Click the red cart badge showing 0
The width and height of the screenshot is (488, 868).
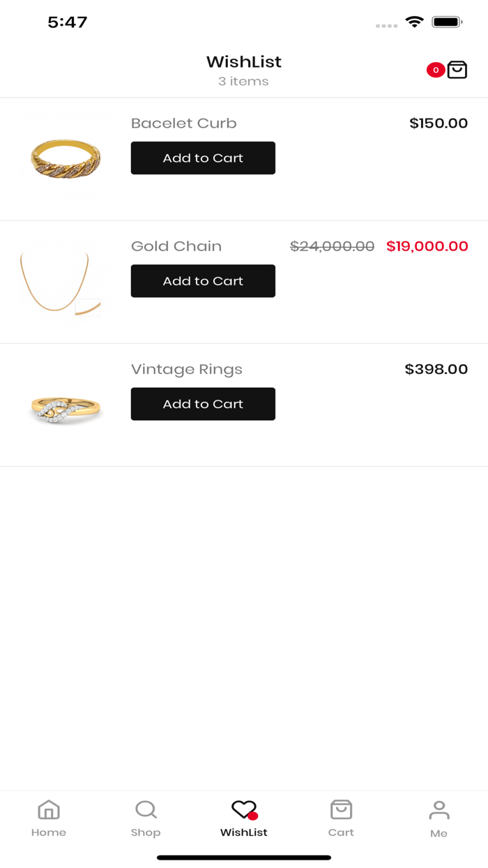[436, 70]
